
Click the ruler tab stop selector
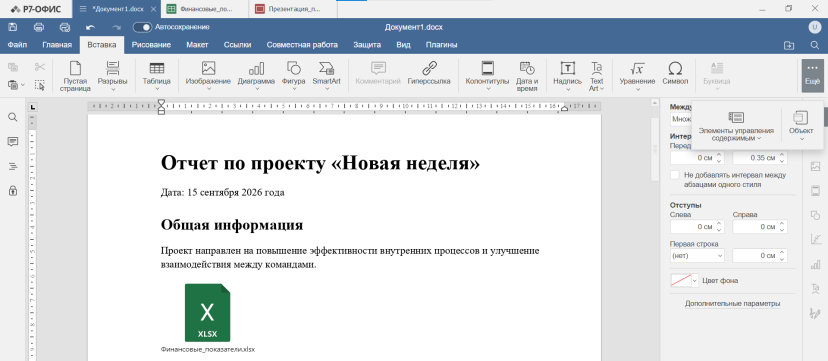tap(33, 107)
